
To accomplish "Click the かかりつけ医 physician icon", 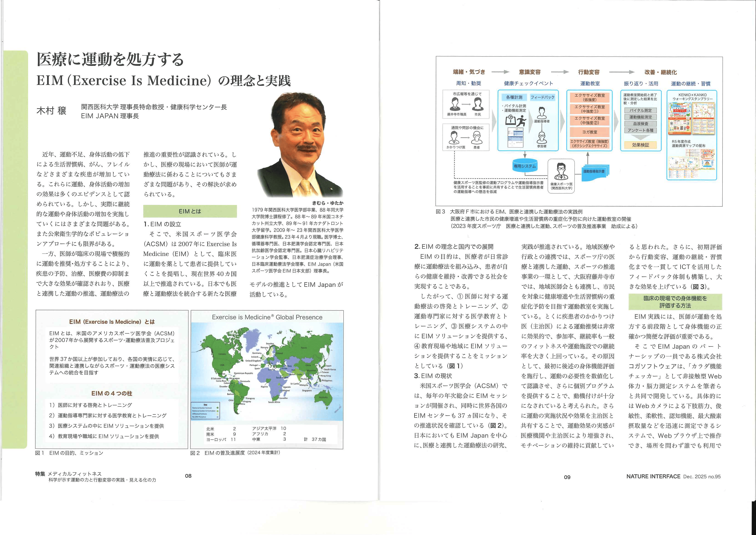I will pos(454,138).
